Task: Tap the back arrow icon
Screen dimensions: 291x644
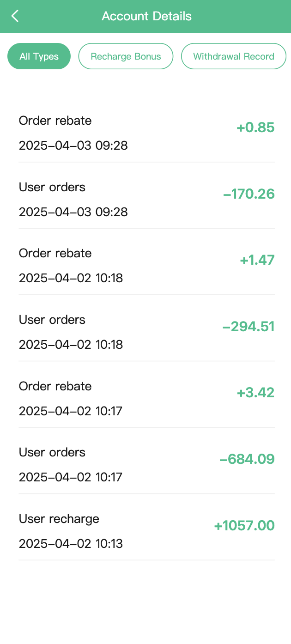Action: pos(15,17)
